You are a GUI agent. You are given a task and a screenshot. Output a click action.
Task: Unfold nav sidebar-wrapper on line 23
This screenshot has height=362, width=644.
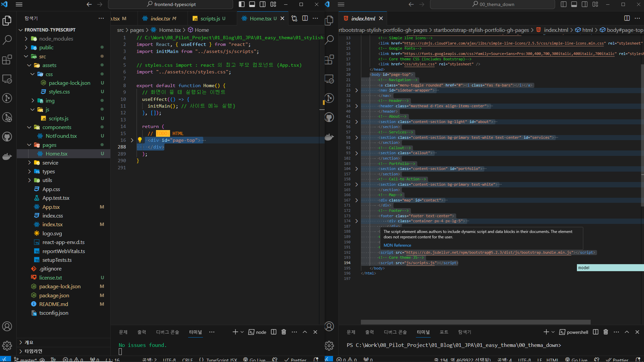356,90
